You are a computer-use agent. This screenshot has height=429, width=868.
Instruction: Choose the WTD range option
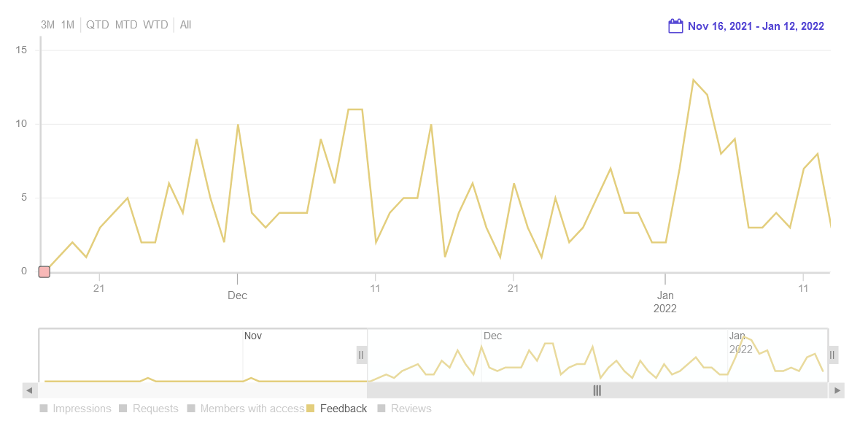pyautogui.click(x=155, y=25)
